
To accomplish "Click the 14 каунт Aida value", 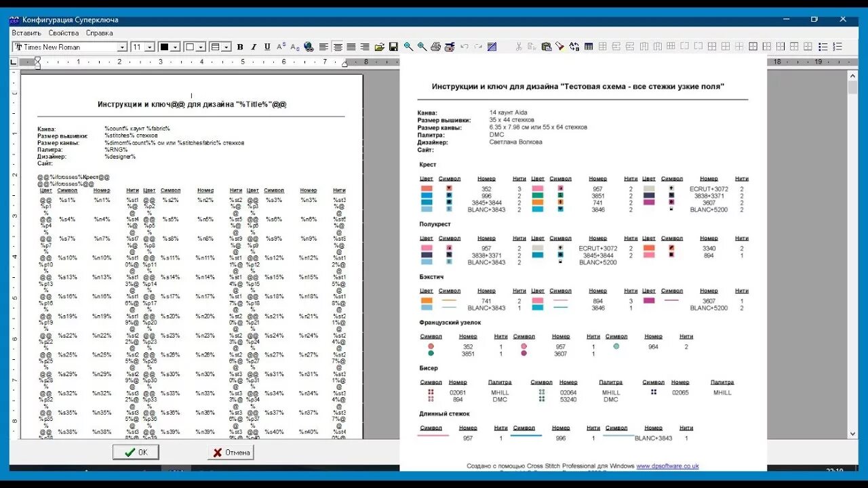I will [x=508, y=113].
